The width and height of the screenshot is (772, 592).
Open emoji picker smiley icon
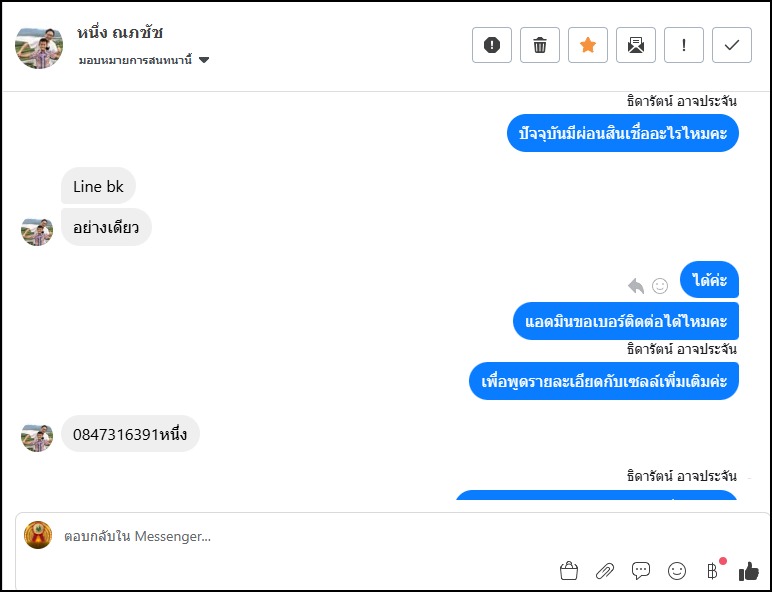pyautogui.click(x=676, y=571)
